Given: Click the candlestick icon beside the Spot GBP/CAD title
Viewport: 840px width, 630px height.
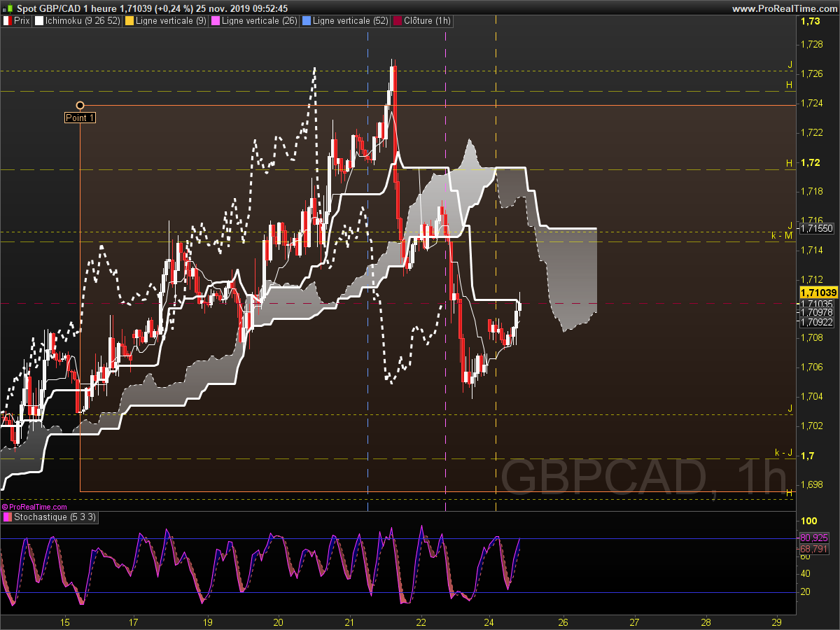Looking at the screenshot, I should point(8,8).
